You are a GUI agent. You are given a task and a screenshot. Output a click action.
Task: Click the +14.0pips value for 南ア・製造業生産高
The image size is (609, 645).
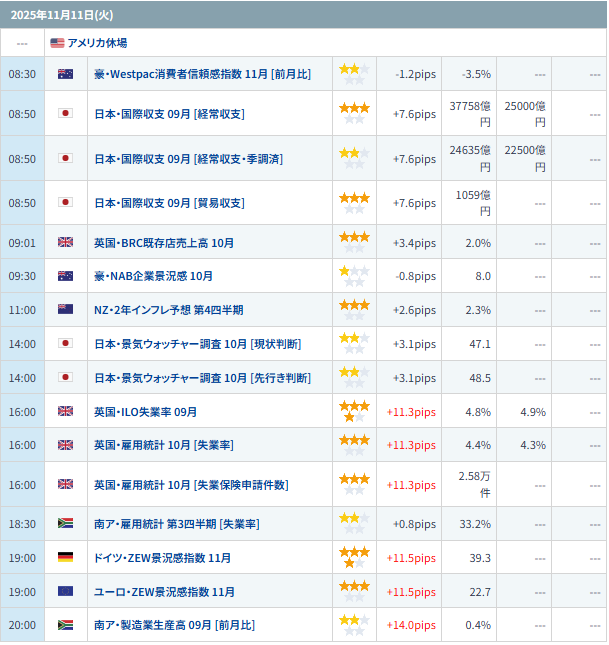pyautogui.click(x=411, y=625)
